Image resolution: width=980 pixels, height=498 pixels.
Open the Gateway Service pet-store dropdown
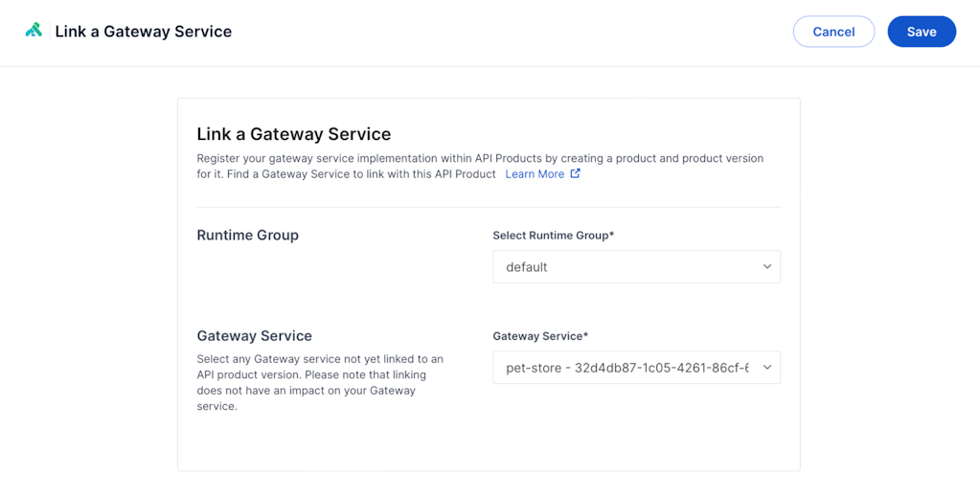(x=623, y=368)
